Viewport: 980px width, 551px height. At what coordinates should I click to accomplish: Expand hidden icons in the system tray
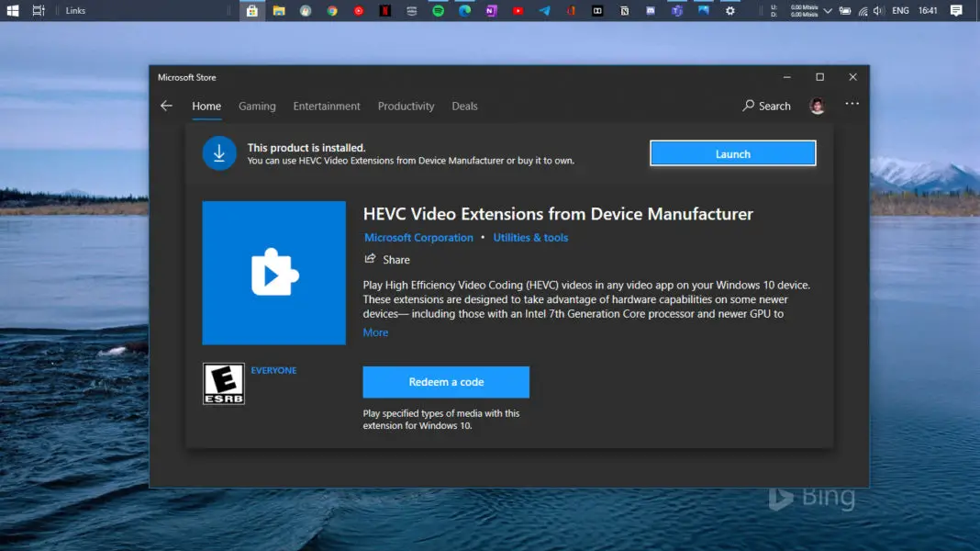coord(829,10)
